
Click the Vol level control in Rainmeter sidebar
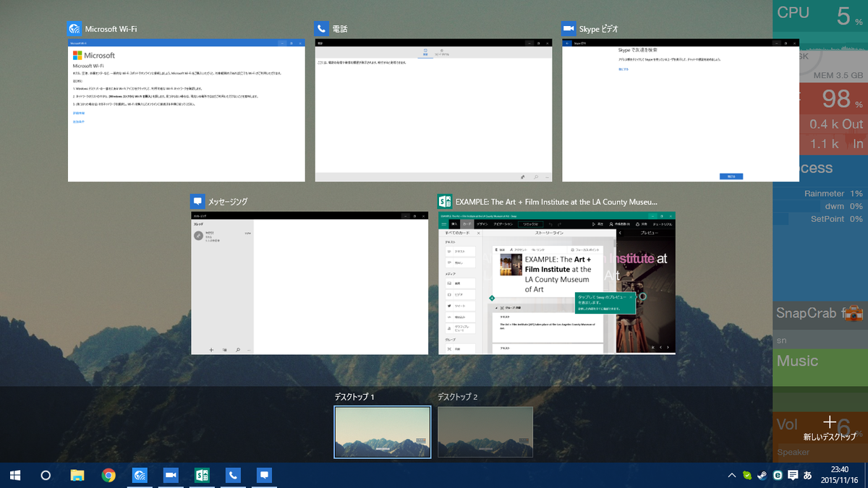click(x=787, y=424)
